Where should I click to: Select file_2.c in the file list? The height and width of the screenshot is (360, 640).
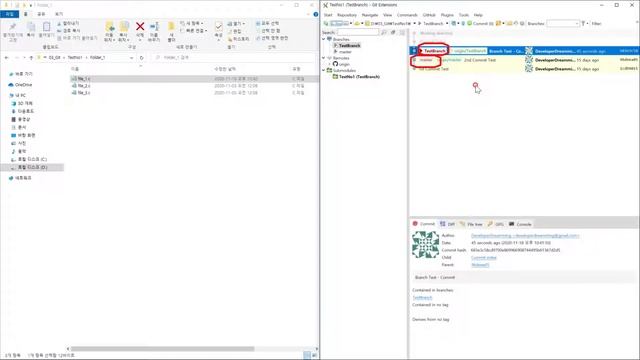[84, 86]
